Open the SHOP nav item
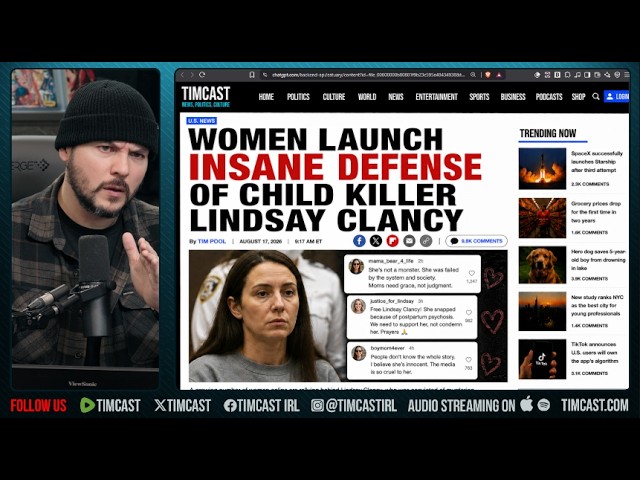This screenshot has height=480, width=640. coord(578,97)
